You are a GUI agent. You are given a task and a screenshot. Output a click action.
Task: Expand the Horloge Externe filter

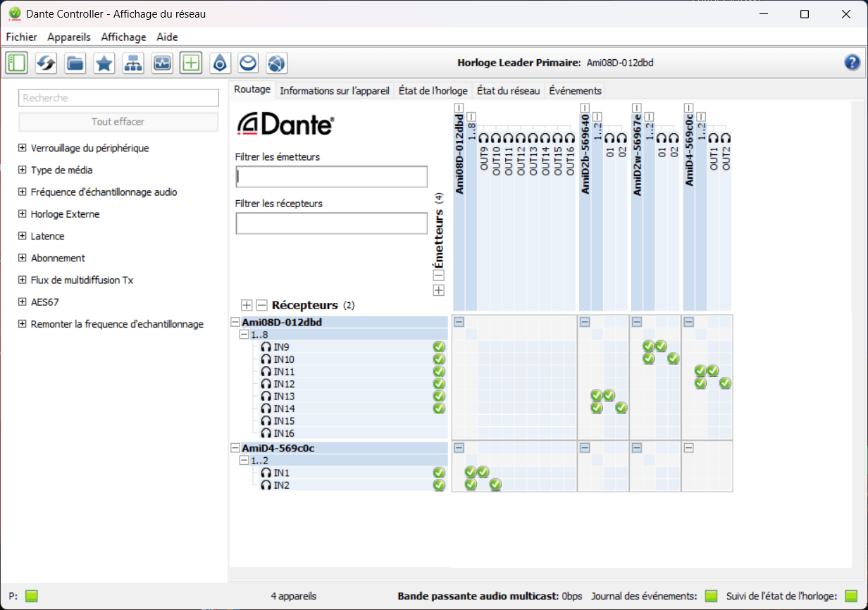click(x=23, y=214)
